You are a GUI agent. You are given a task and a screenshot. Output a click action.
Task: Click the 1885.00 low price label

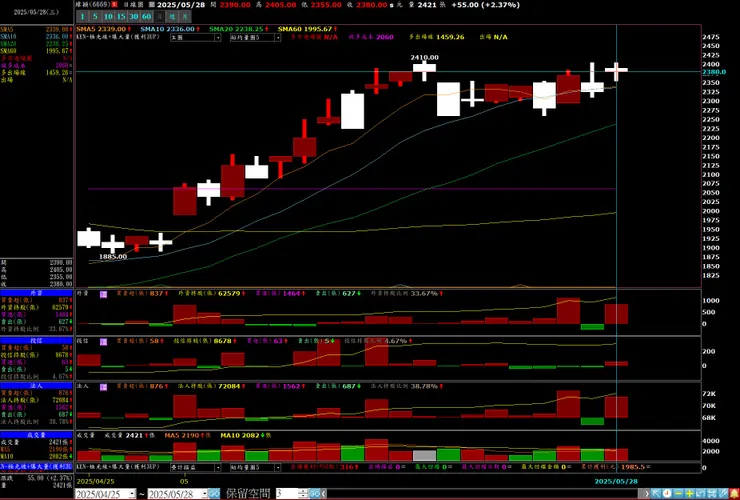pyautogui.click(x=112, y=257)
